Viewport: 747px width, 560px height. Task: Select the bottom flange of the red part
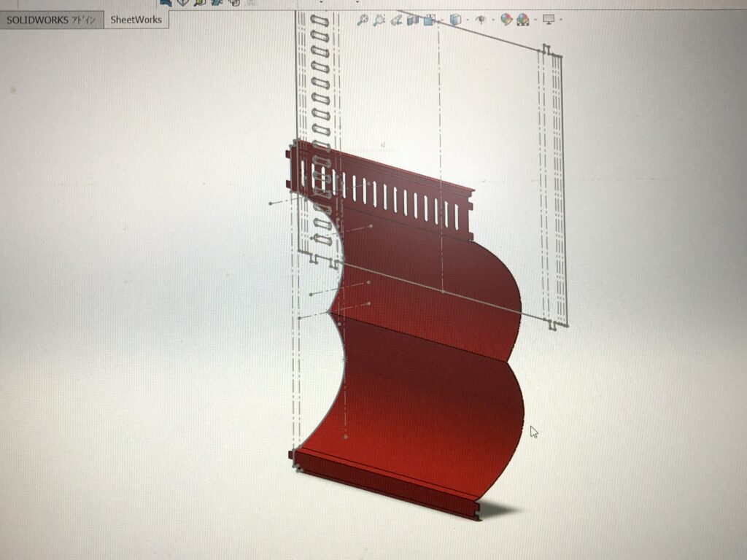point(386,486)
